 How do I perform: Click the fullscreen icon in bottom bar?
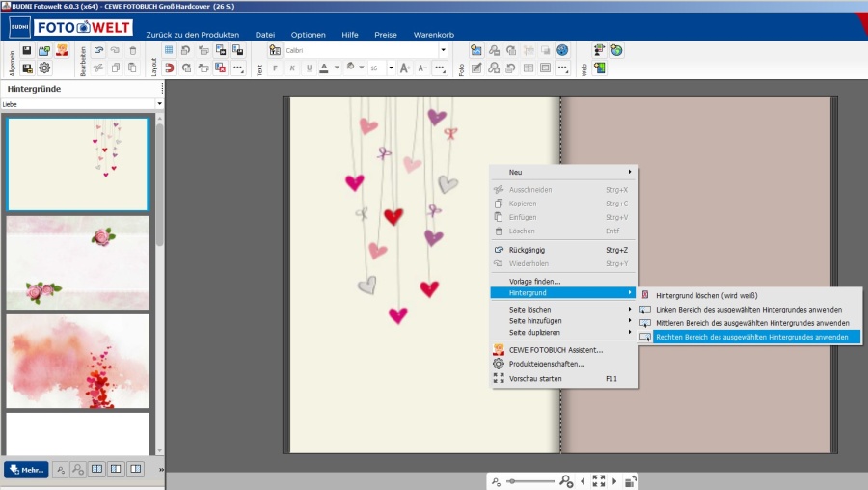[599, 480]
